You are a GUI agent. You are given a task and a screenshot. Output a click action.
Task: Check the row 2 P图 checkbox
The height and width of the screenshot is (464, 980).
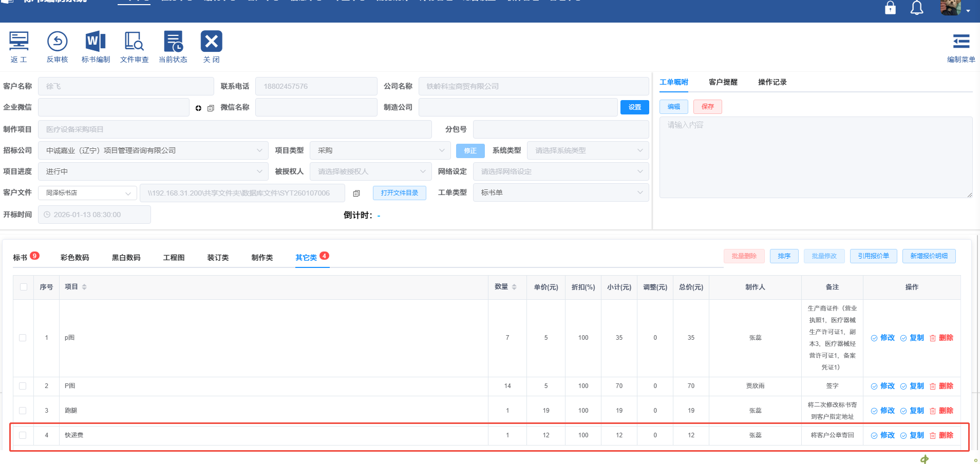(23, 386)
